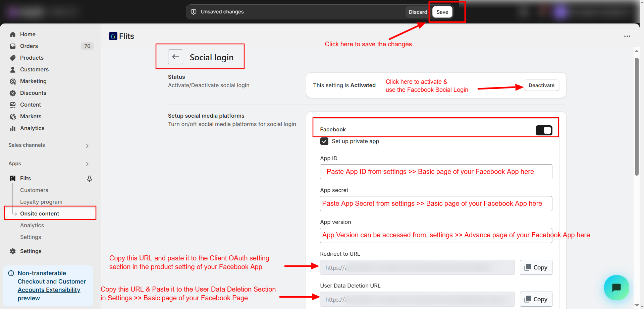Click the Products tag icon

(x=13, y=58)
